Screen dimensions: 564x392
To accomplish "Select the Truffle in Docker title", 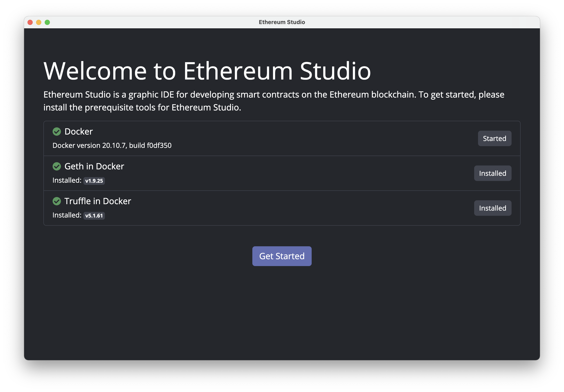I will coord(98,201).
